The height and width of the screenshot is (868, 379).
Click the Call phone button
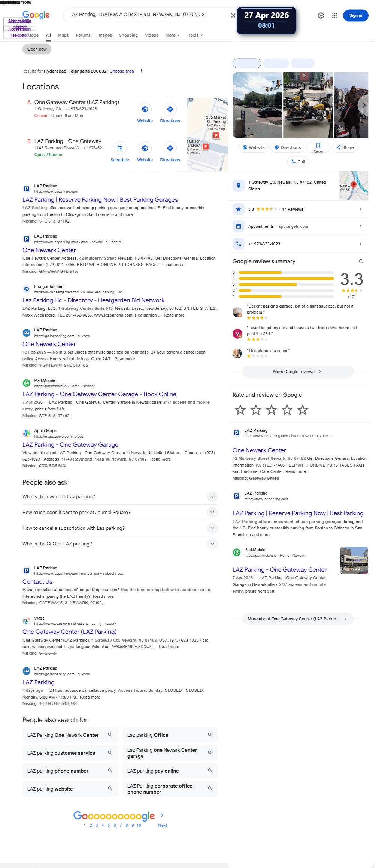point(298,162)
